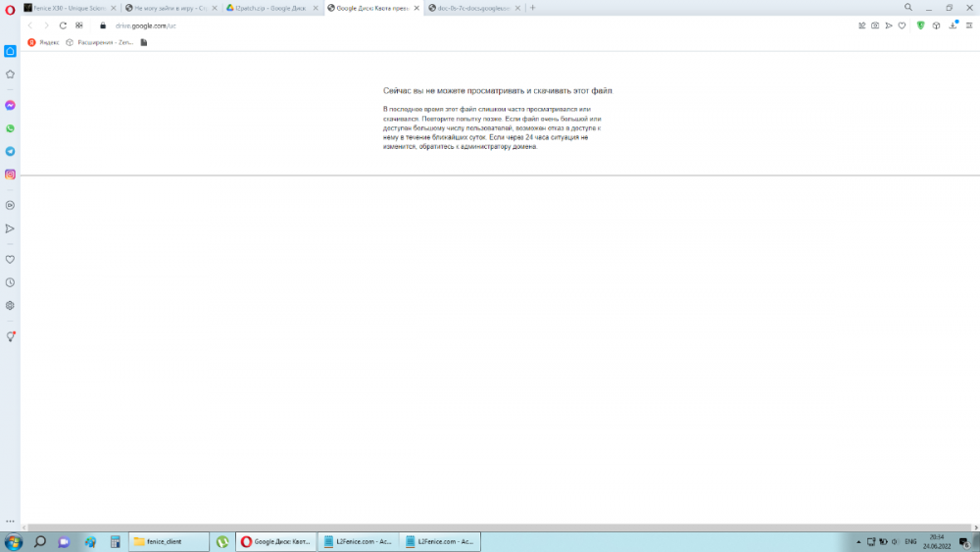Open the Easy Setup menu
Screen dimensions: 980x552
(968, 25)
